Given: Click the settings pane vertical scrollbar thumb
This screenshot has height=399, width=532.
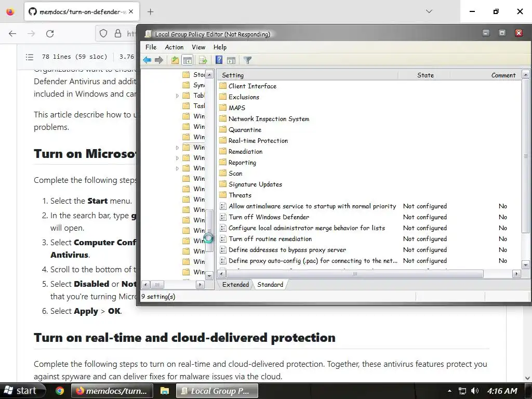Looking at the screenshot, I should 526,156.
